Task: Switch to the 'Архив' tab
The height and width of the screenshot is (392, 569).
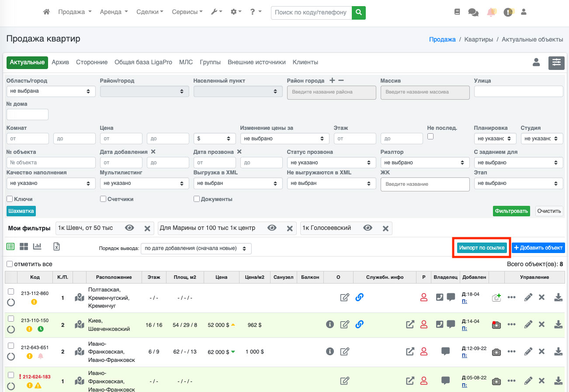Action: [60, 62]
